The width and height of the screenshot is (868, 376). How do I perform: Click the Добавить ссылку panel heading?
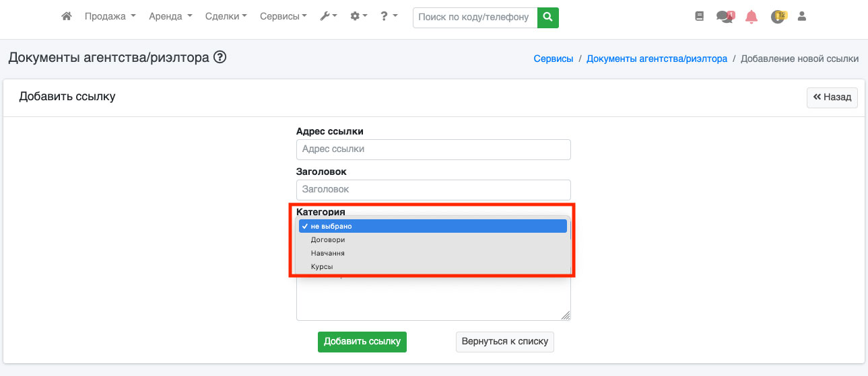coord(67,96)
